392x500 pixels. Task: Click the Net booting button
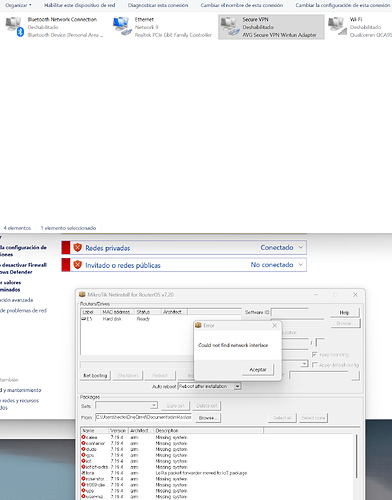point(95,375)
